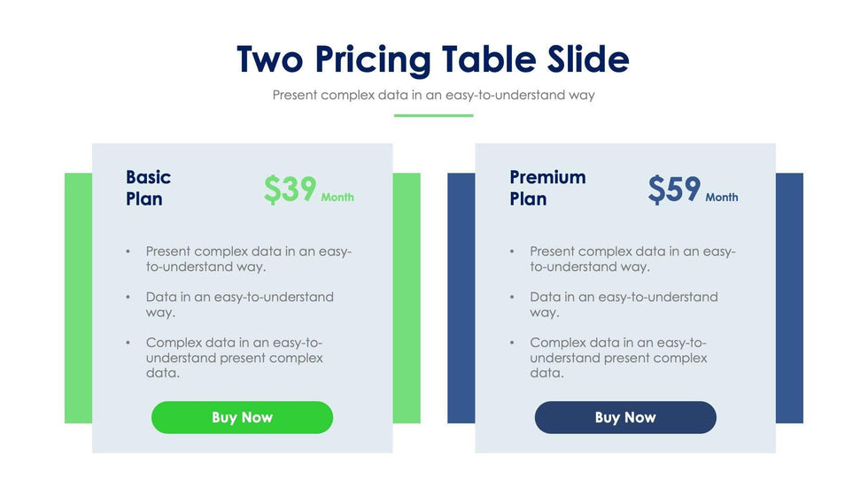Click the 'Data in an easy-to-understand way' bullet in the Basic card
This screenshot has width=868, height=488.
[239, 304]
